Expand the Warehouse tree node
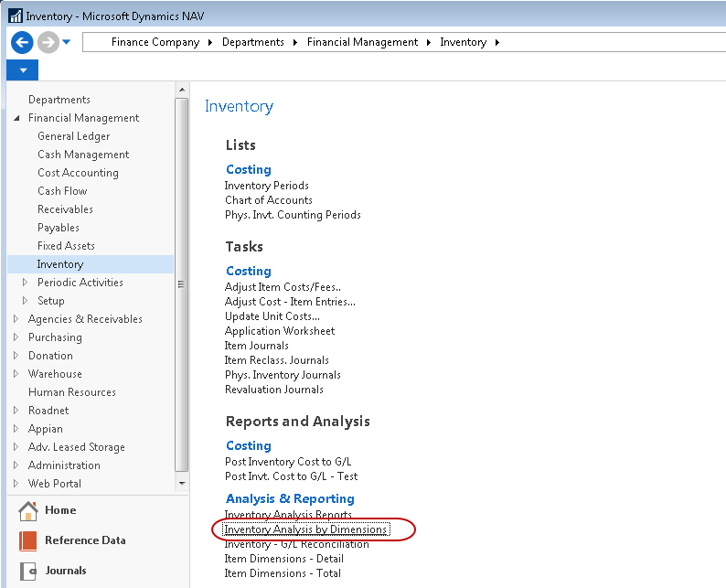 pos(17,374)
